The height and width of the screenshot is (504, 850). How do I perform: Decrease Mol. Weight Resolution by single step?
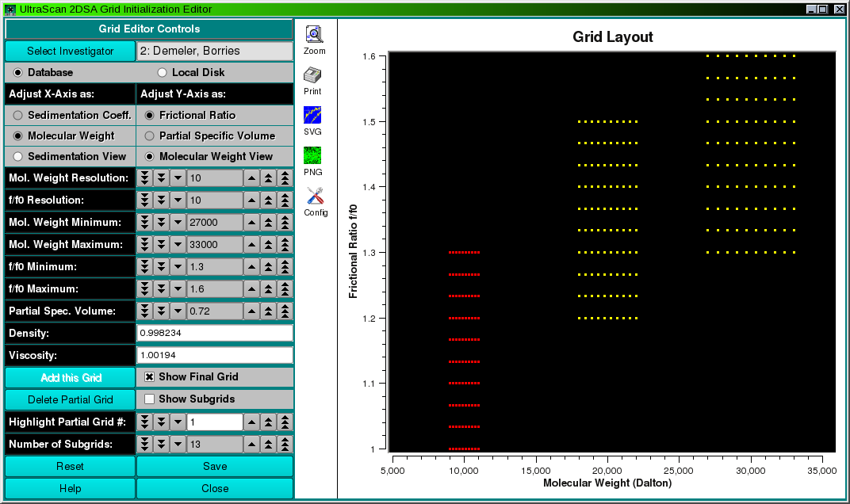pyautogui.click(x=178, y=178)
